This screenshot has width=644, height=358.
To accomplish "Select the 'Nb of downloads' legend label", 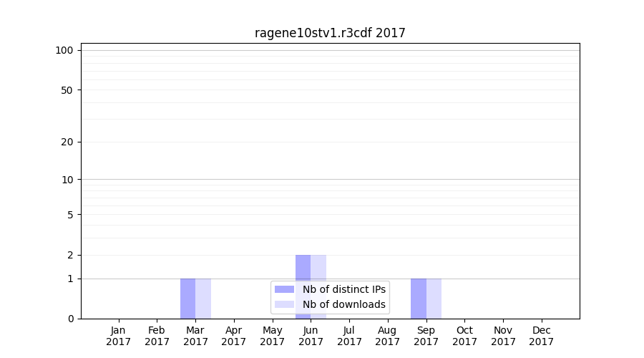I will [x=344, y=304].
